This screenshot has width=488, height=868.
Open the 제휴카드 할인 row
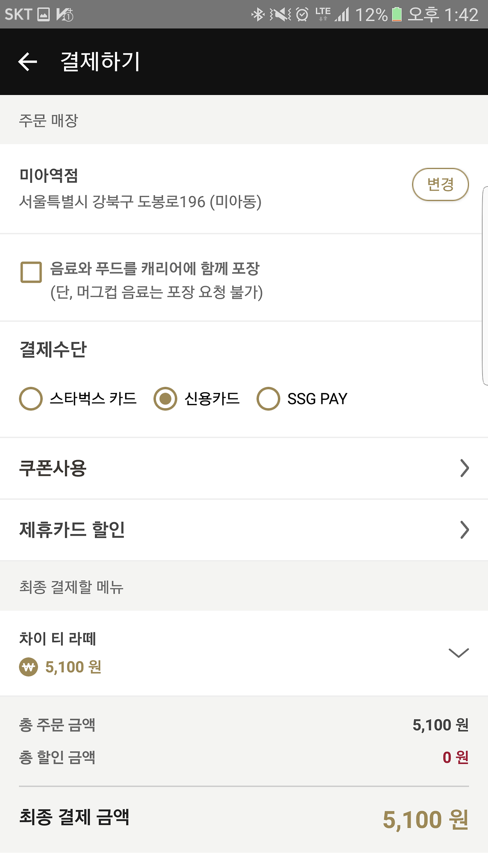tap(244, 530)
